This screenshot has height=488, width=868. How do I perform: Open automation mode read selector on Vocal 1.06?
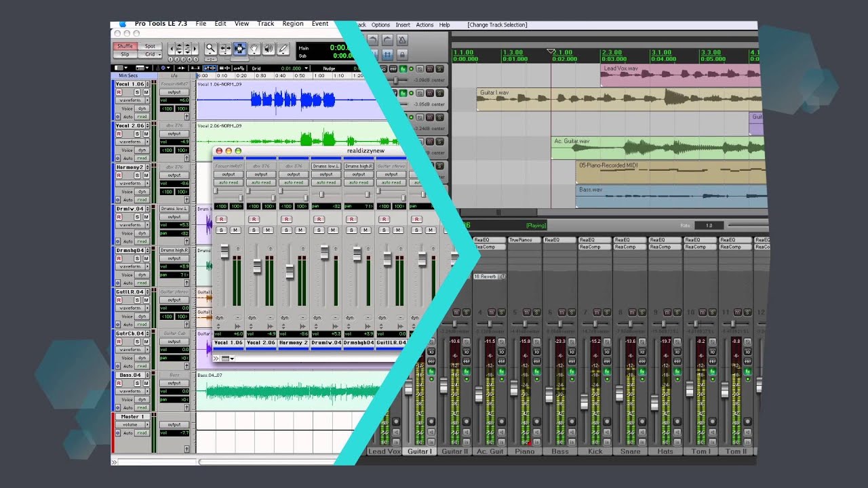142,117
